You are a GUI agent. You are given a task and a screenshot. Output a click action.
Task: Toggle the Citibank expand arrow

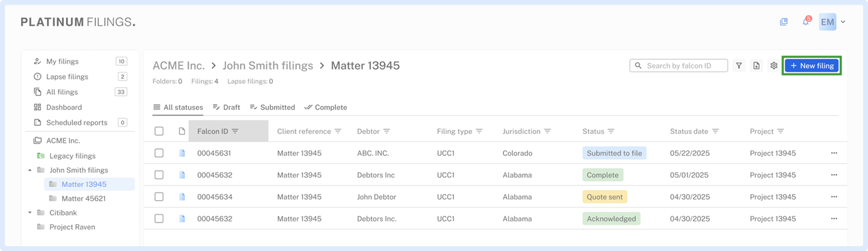point(30,212)
